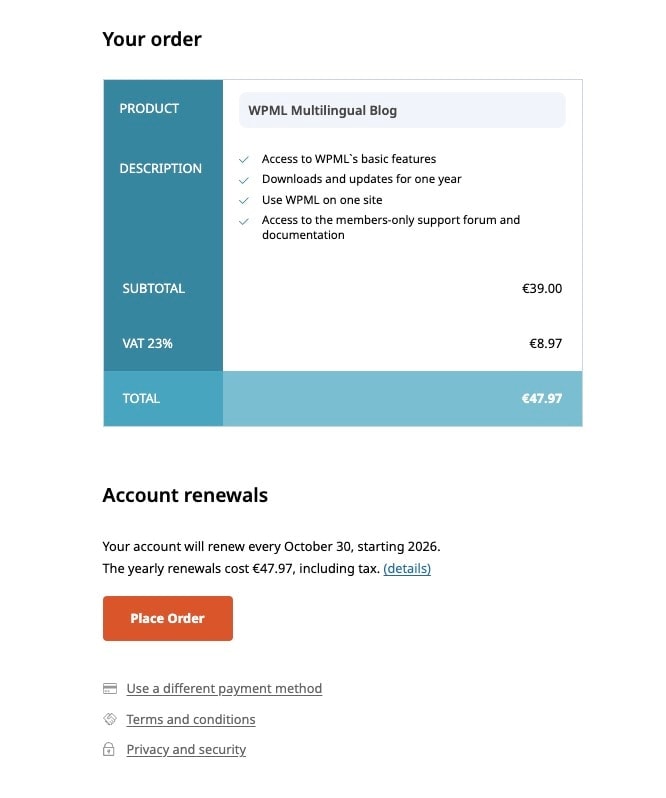Click the checkmark beside "Use WPML on one site"
The height and width of the screenshot is (798, 666).
click(244, 201)
